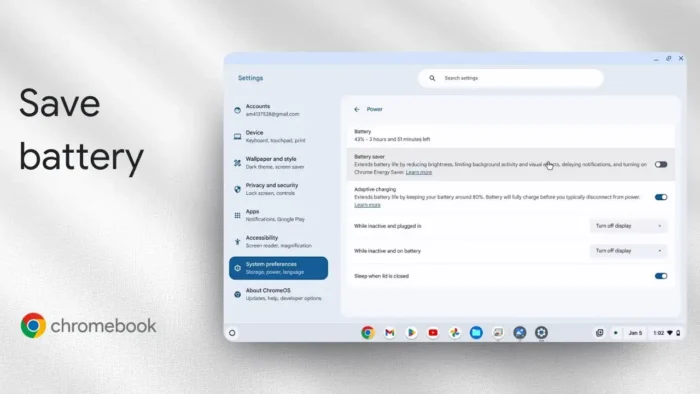Open While inactive and on battery dropdown
Screen dimensions: 700x394
click(628, 251)
